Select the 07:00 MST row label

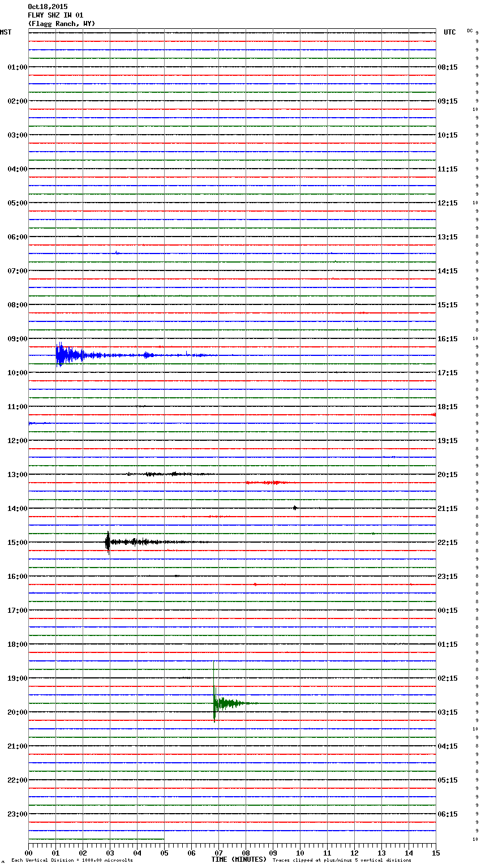click(18, 271)
